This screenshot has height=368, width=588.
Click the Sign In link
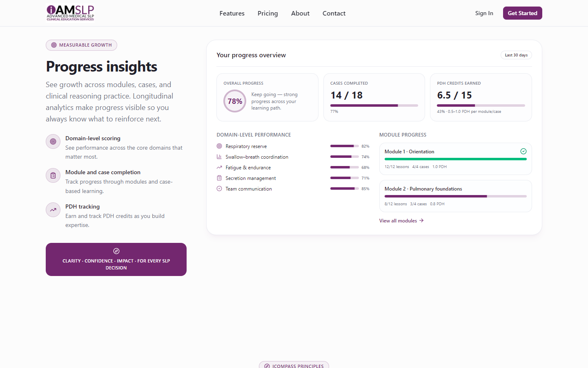484,13
